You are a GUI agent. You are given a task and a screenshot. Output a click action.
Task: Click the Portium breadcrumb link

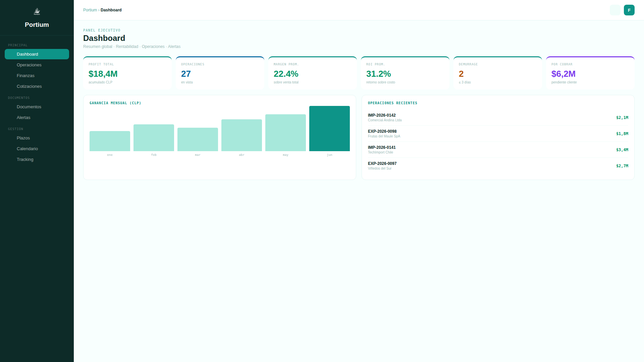(x=90, y=10)
